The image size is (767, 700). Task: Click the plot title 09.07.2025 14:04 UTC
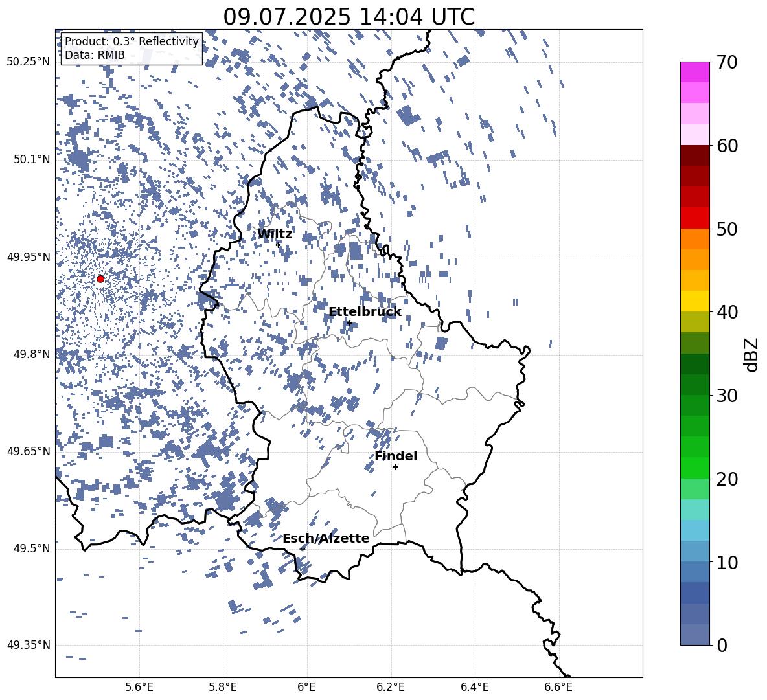tap(349, 17)
